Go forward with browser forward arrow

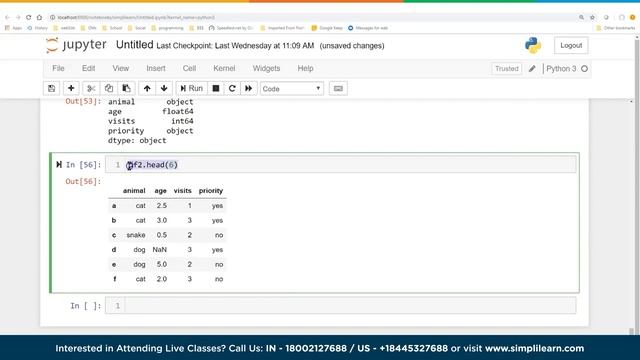pyautogui.click(x=18, y=17)
